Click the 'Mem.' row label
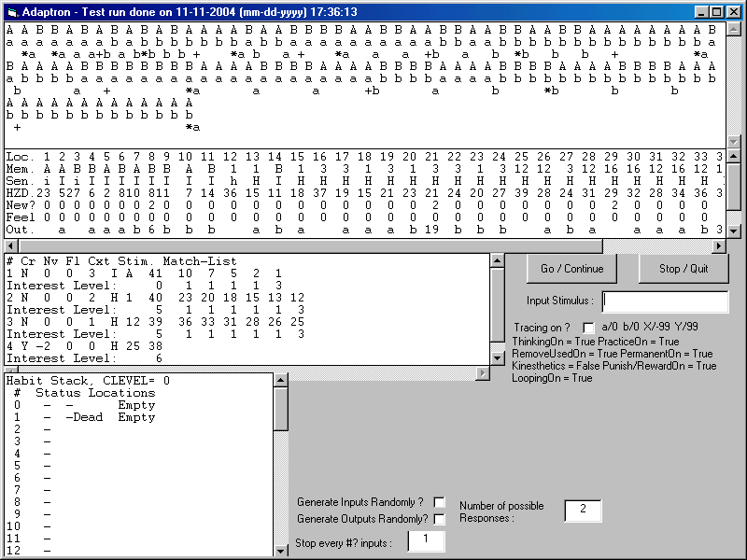This screenshot has width=747, height=560. [x=21, y=170]
